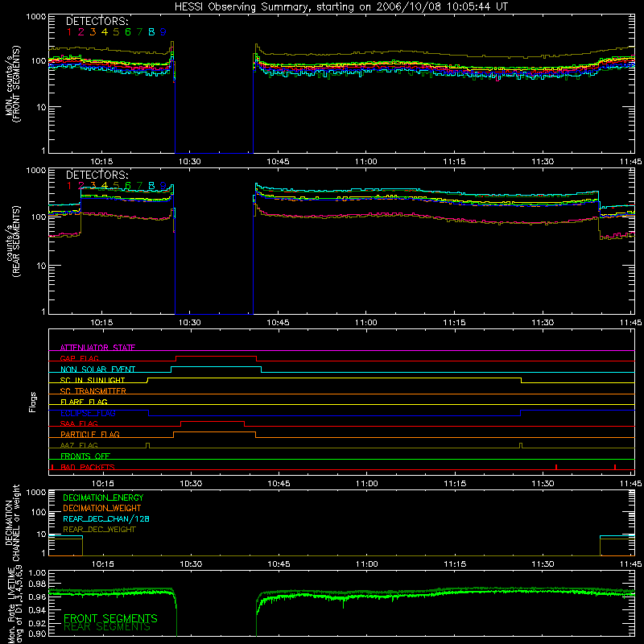644x644 pixels.
Task: Click green detector 6 in rear segments legend
Action: pos(128,186)
